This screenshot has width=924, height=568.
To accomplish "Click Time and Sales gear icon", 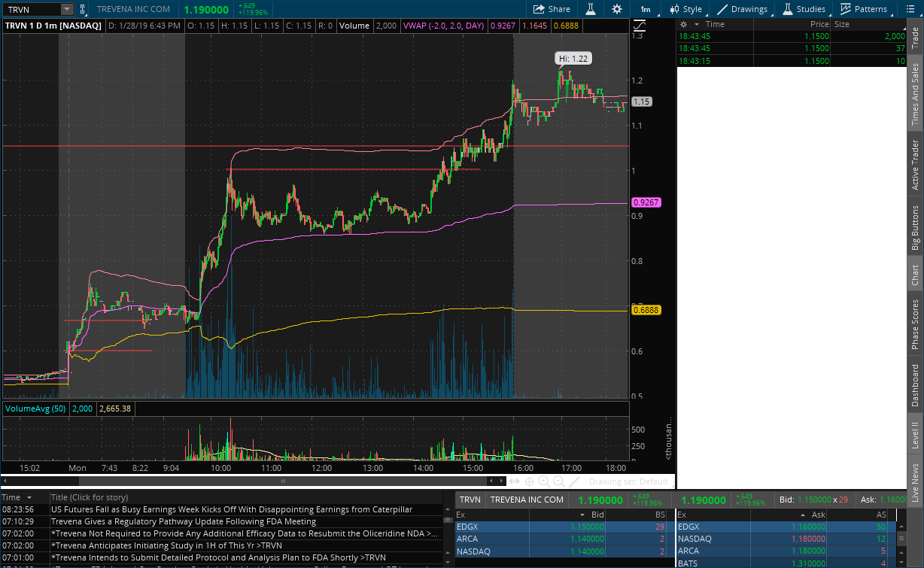I will click(683, 25).
